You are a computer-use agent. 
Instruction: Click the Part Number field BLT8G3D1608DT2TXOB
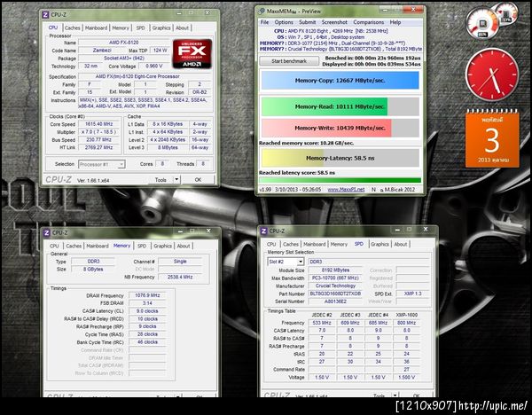tap(335, 294)
